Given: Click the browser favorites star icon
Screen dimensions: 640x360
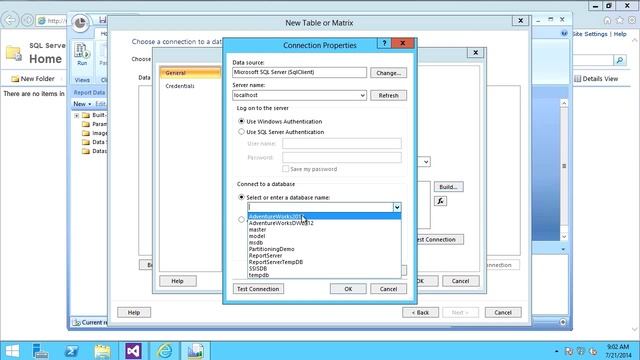Looking at the screenshot, I should [x=620, y=20].
